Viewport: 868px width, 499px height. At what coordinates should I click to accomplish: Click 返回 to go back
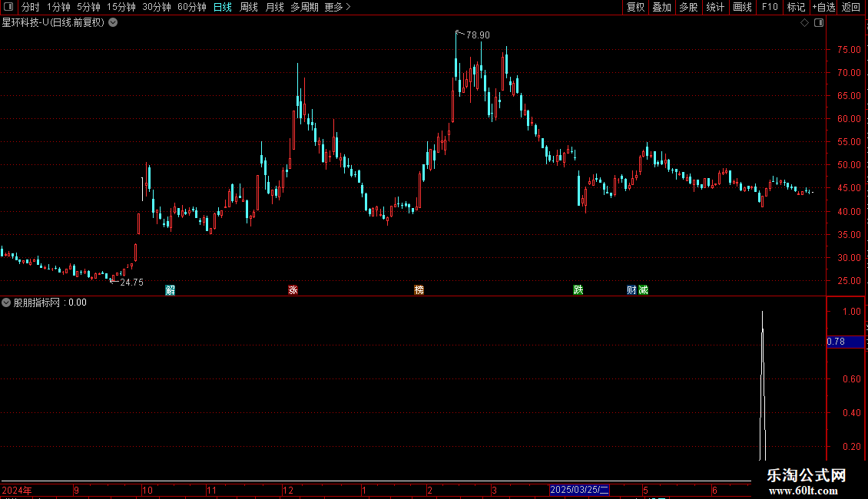[x=851, y=7]
